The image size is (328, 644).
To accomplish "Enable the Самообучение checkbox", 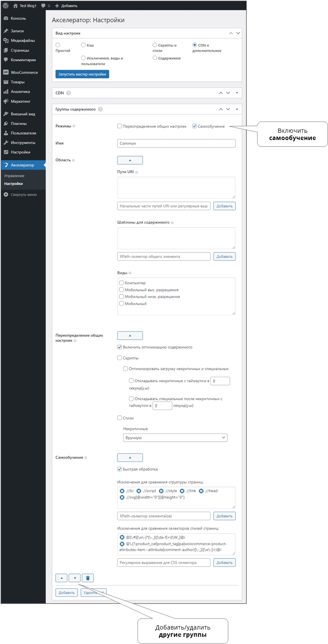I will 195,126.
